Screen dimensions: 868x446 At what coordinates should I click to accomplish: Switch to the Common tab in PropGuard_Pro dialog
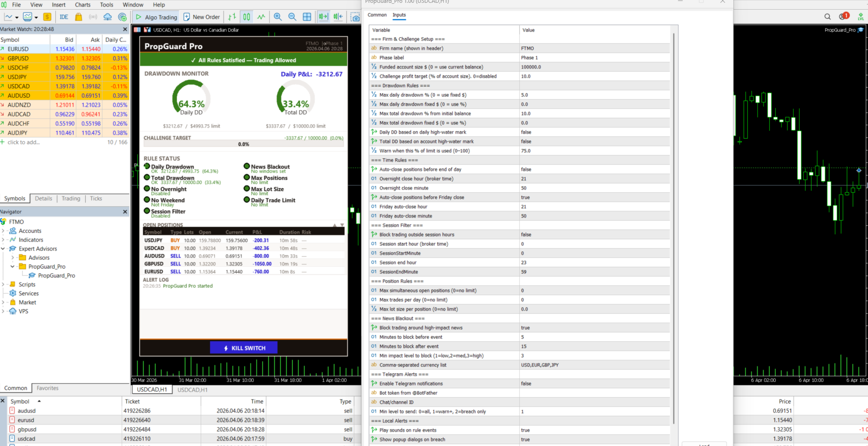point(377,15)
